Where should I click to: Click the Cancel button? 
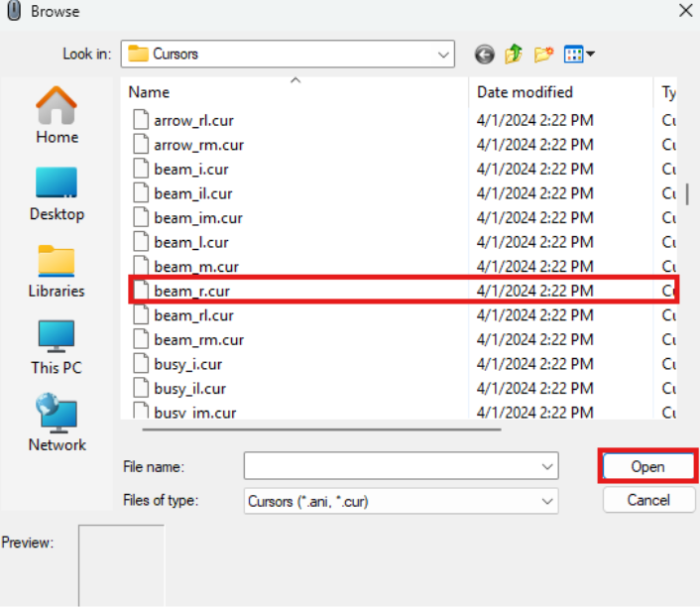coord(648,500)
